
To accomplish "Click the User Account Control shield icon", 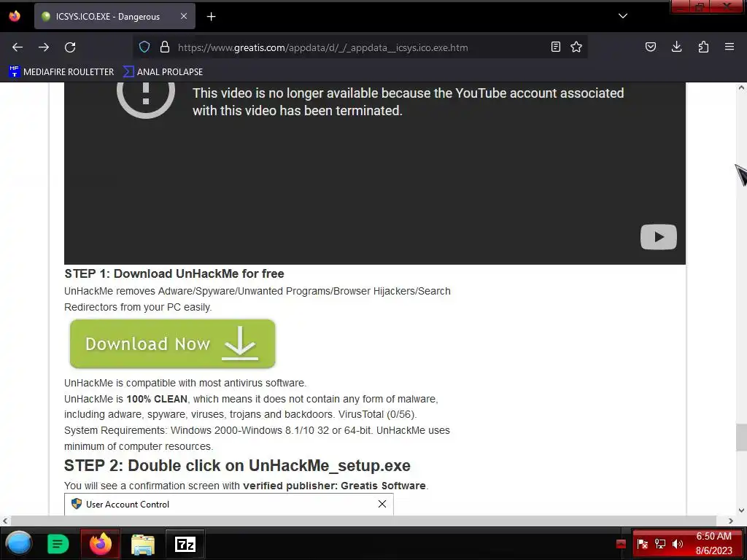I will click(76, 504).
